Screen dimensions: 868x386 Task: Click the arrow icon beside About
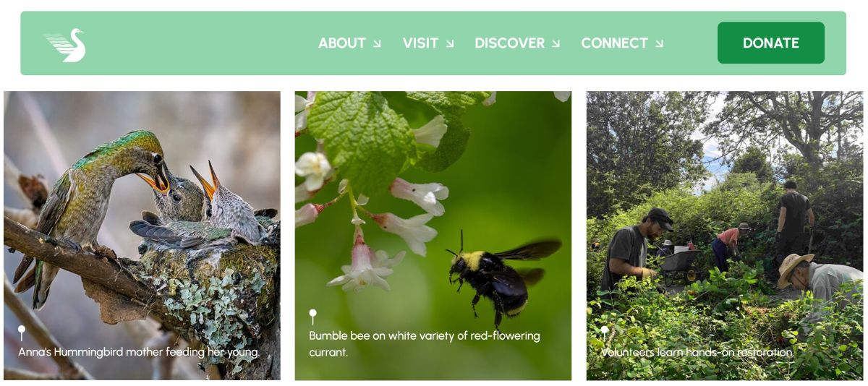click(x=377, y=44)
